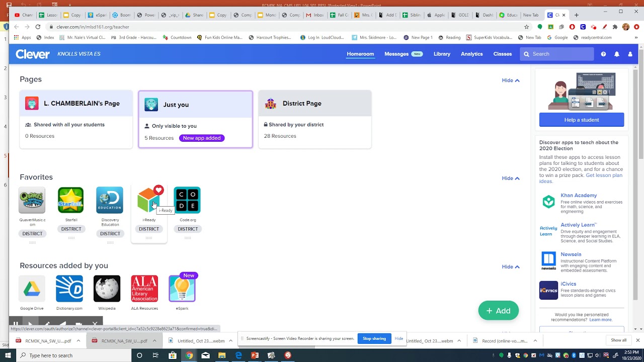This screenshot has height=362, width=644.
Task: Open Chrome from the Windows taskbar
Action: pos(189,355)
